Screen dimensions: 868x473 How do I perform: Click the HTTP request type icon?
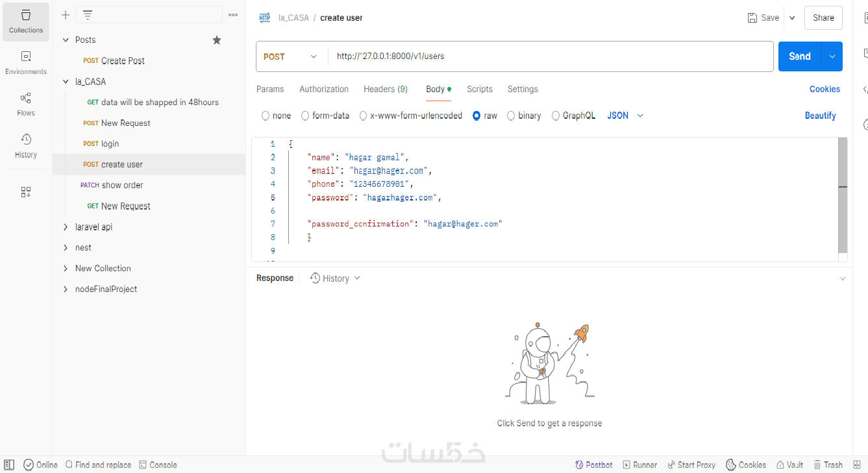point(265,18)
